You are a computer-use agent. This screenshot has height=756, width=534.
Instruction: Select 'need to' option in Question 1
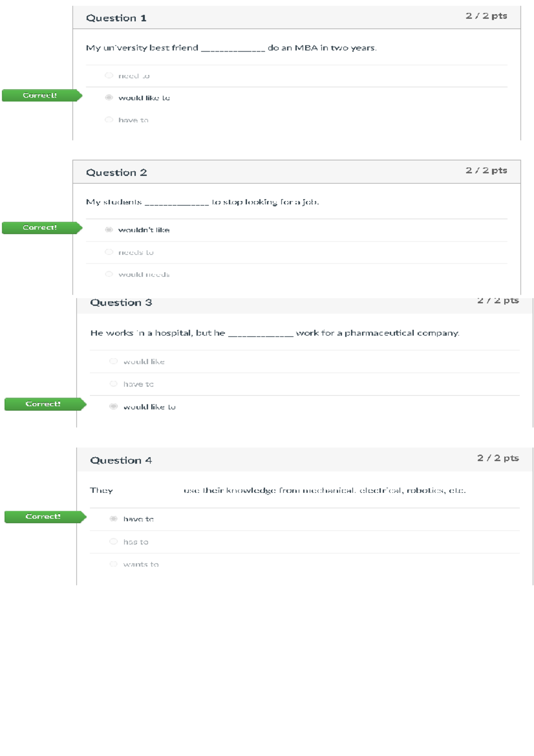pyautogui.click(x=109, y=76)
